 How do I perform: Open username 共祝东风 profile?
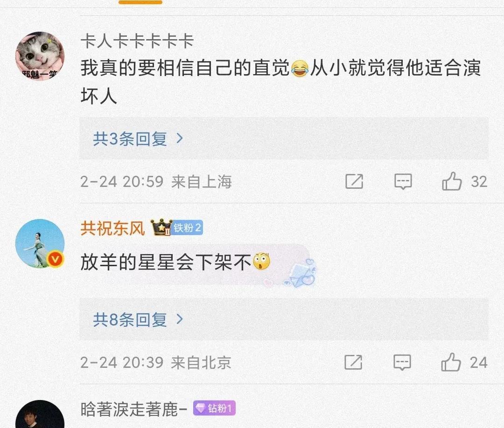click(x=112, y=228)
